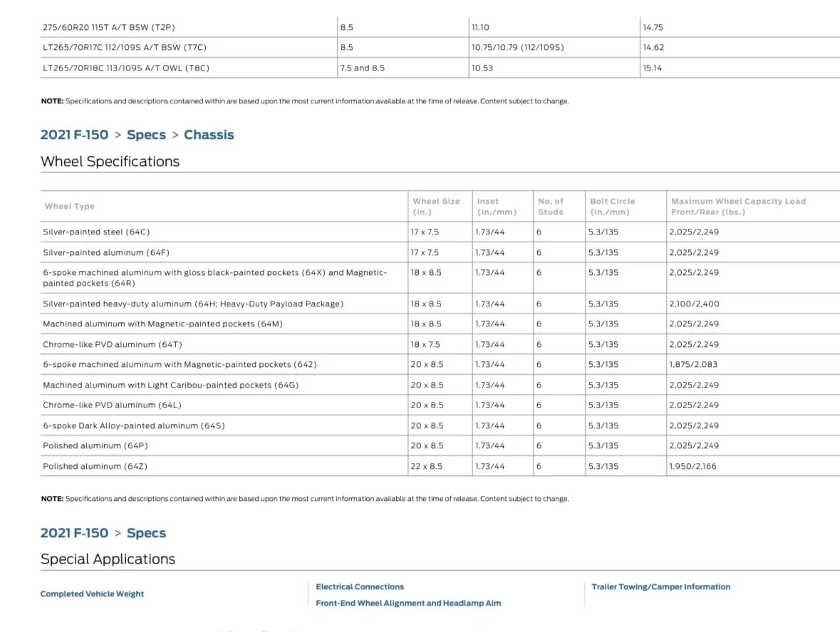
Task: Select the LT265/70R18C tire row label
Action: 125,68
